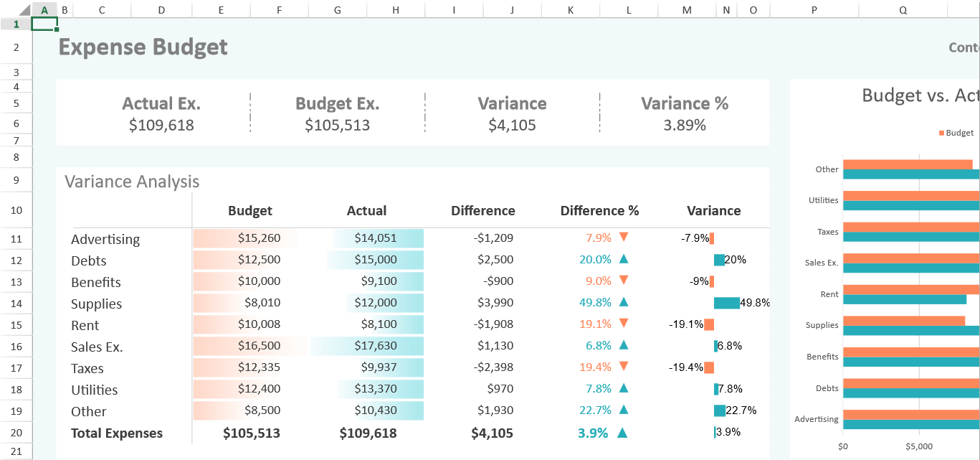Click the orange Rent bar in the chart

pyautogui.click(x=910, y=289)
